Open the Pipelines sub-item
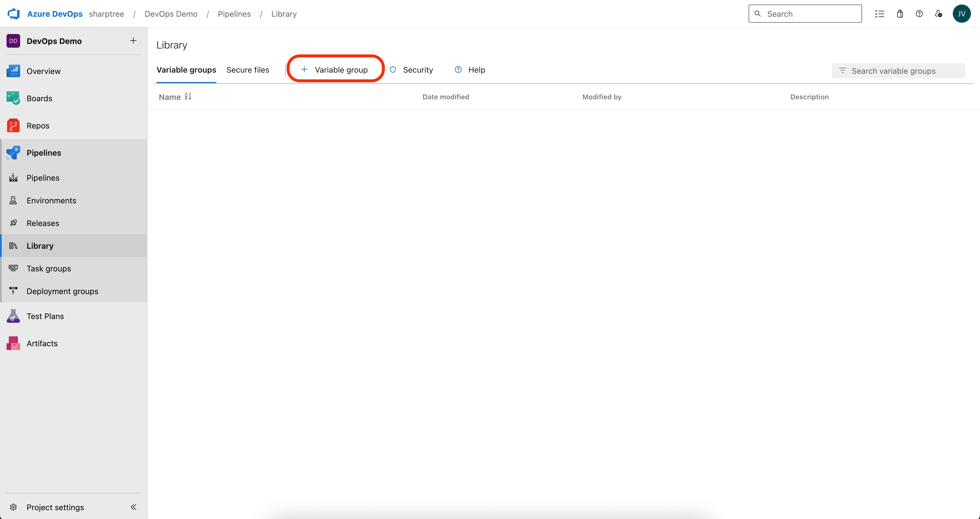 click(x=73, y=178)
